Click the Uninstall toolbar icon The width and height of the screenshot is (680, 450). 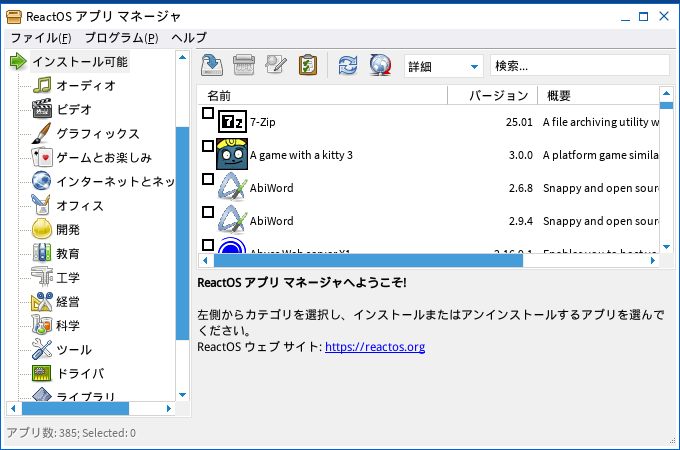coord(244,65)
